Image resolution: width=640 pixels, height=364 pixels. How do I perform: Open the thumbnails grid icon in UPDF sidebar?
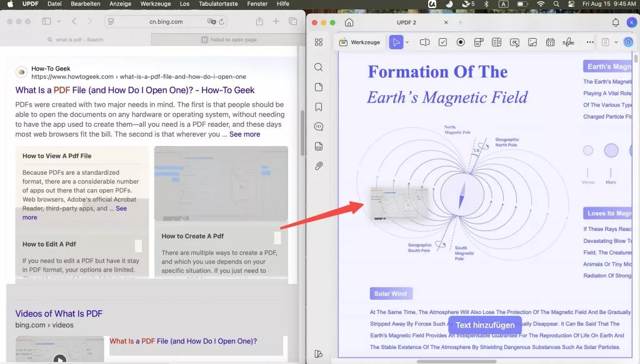319,42
